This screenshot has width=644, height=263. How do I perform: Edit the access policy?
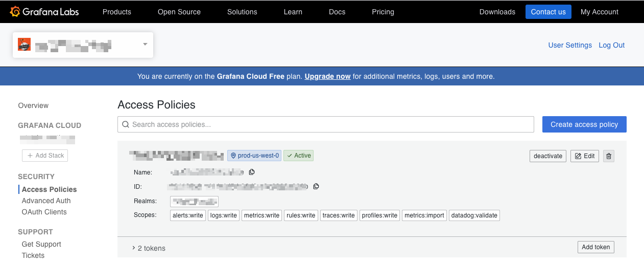(585, 156)
